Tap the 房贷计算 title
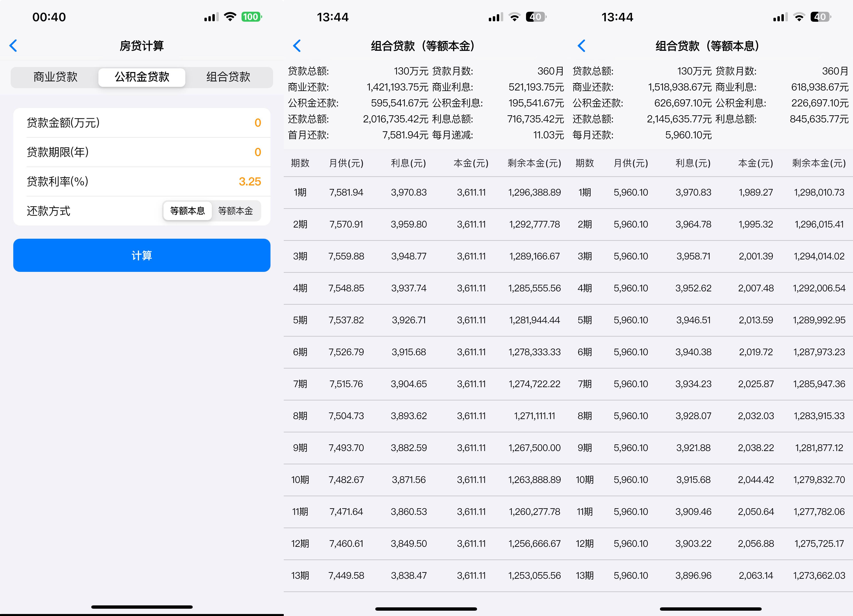 click(142, 46)
